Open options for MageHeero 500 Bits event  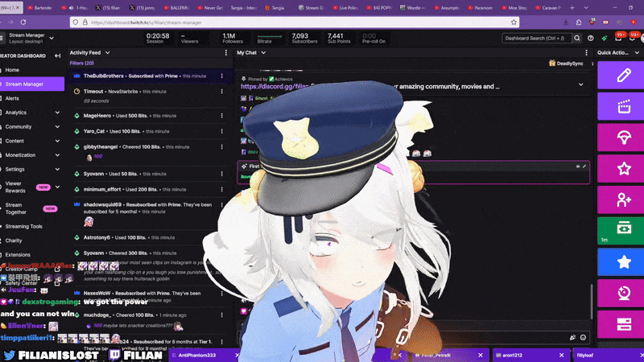click(222, 116)
